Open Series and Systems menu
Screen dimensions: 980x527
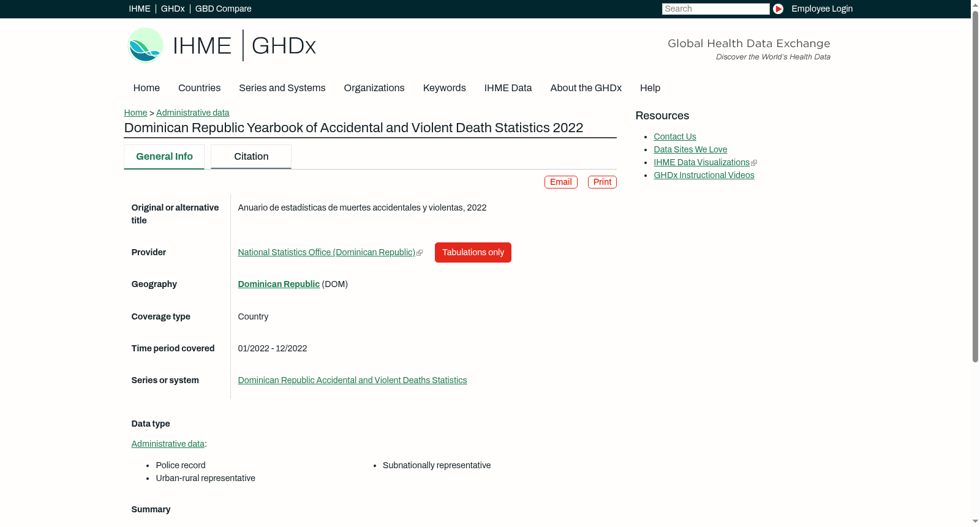point(282,88)
